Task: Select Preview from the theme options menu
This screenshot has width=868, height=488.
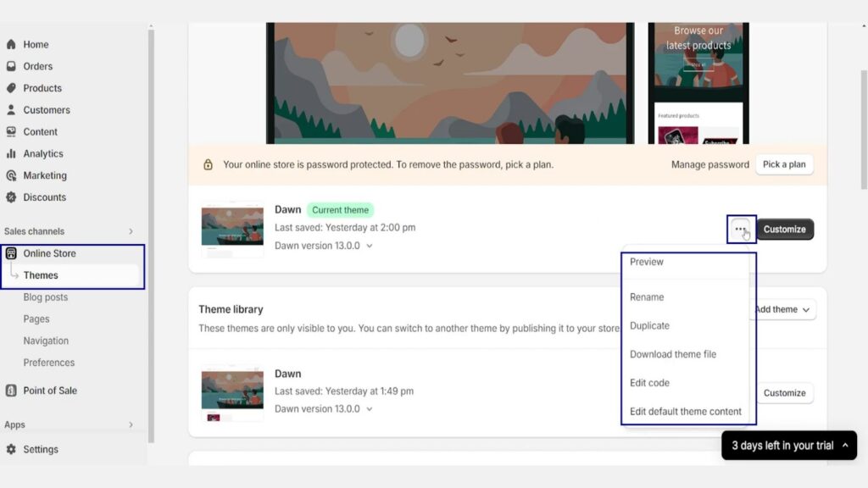Action: pos(646,262)
